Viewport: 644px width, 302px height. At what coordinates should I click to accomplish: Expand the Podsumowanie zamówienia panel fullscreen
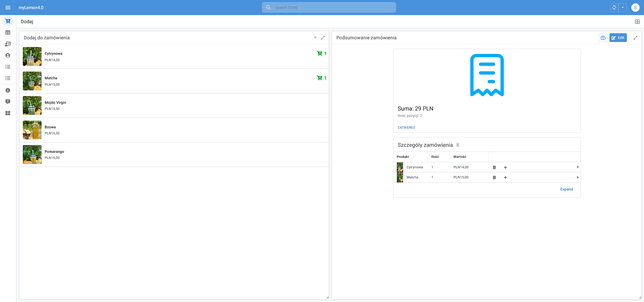[x=635, y=38]
